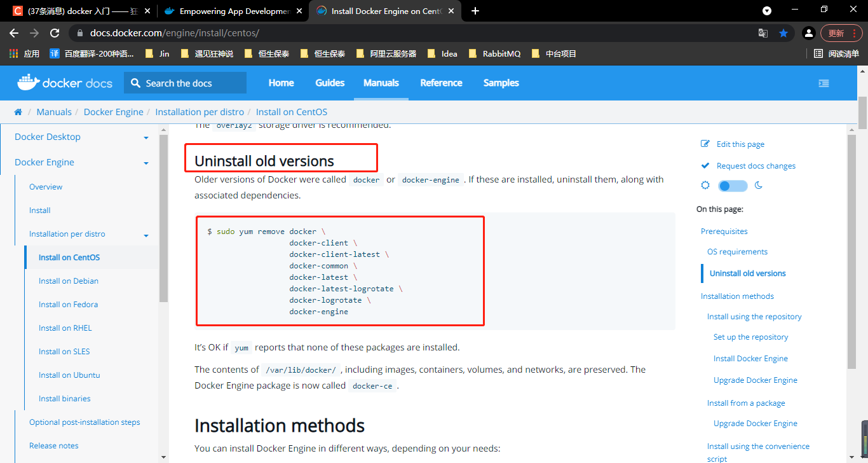The height and width of the screenshot is (463, 868).
Task: Open the Overview sidebar item
Action: point(46,187)
